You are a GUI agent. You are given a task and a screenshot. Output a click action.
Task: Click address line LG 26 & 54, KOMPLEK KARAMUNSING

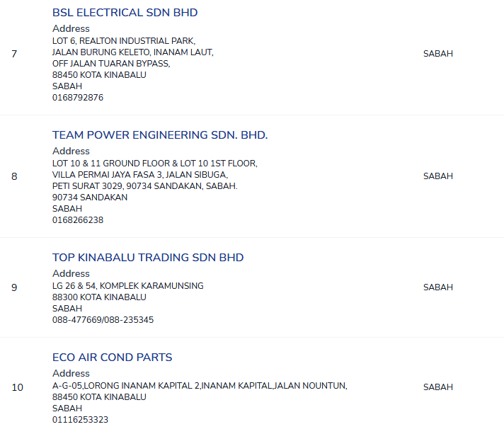point(128,286)
